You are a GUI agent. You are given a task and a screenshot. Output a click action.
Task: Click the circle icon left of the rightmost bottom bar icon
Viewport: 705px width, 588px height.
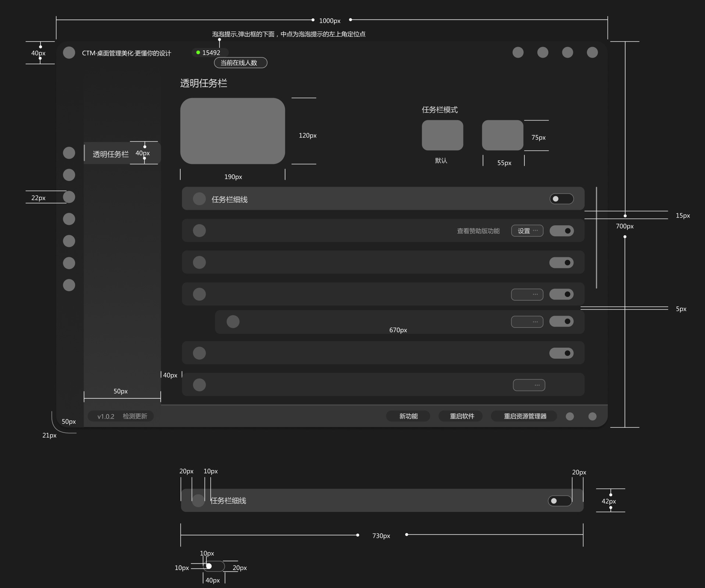click(570, 416)
